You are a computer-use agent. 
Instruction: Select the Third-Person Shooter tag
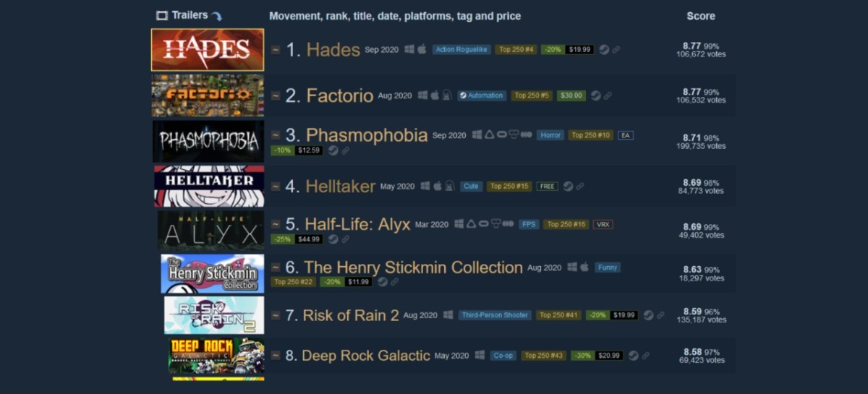(x=495, y=315)
